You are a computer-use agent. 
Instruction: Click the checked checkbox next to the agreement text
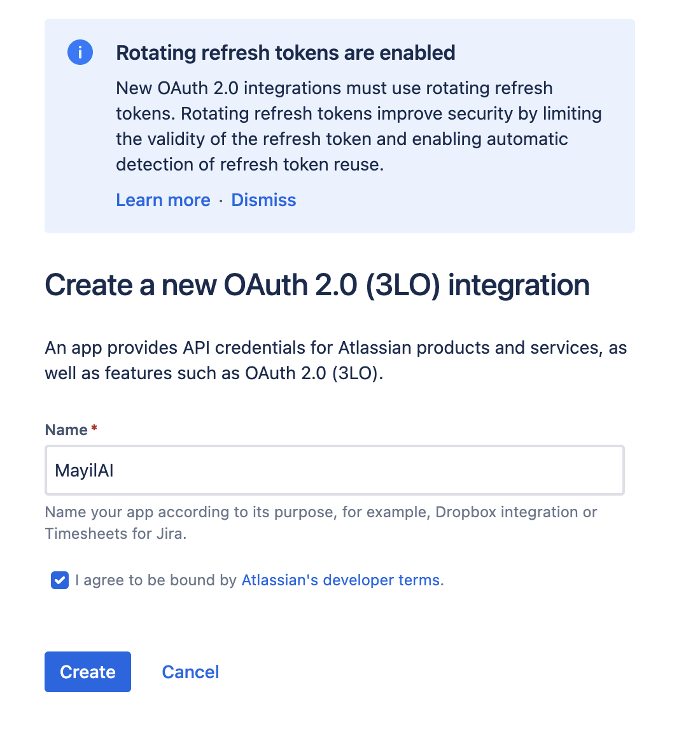pyautogui.click(x=59, y=580)
